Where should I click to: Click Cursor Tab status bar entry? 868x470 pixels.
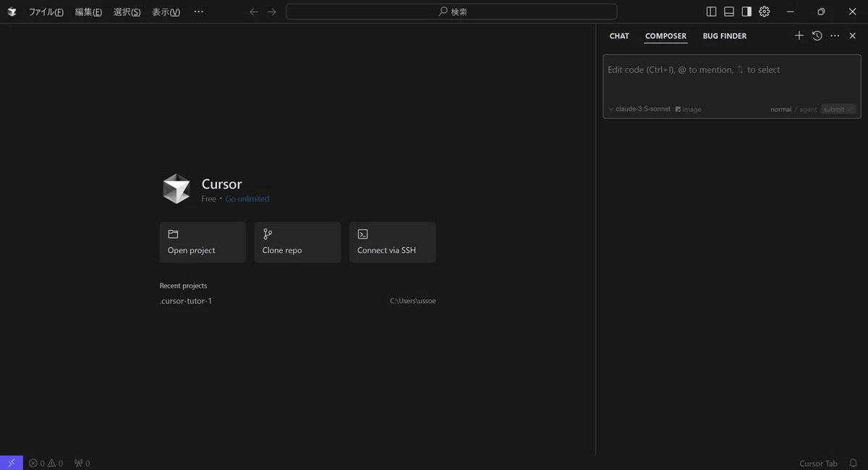(x=818, y=463)
